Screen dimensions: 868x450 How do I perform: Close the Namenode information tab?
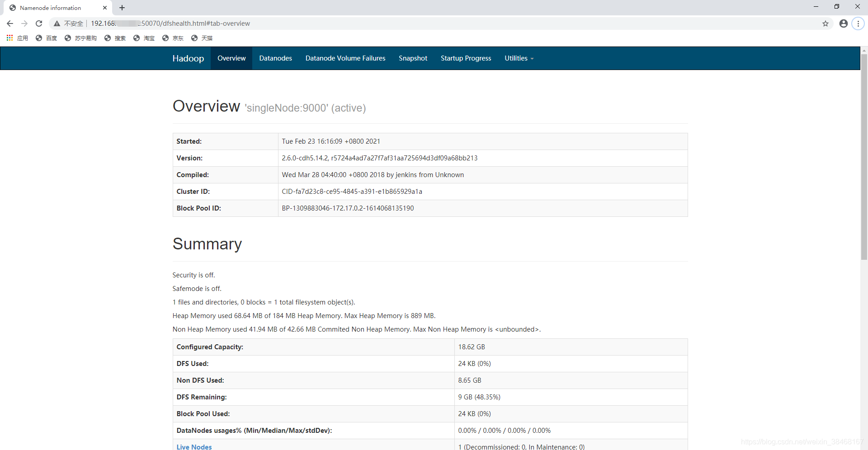(x=105, y=8)
